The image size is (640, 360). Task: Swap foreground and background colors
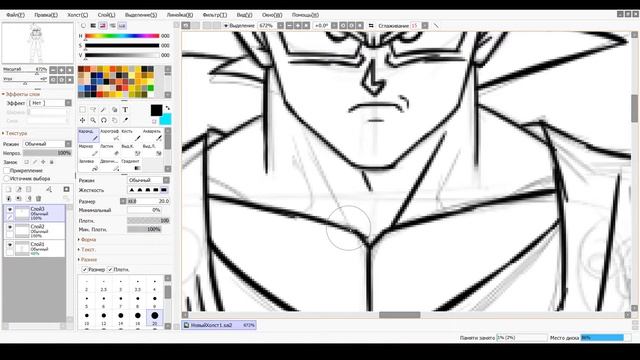pos(167,108)
